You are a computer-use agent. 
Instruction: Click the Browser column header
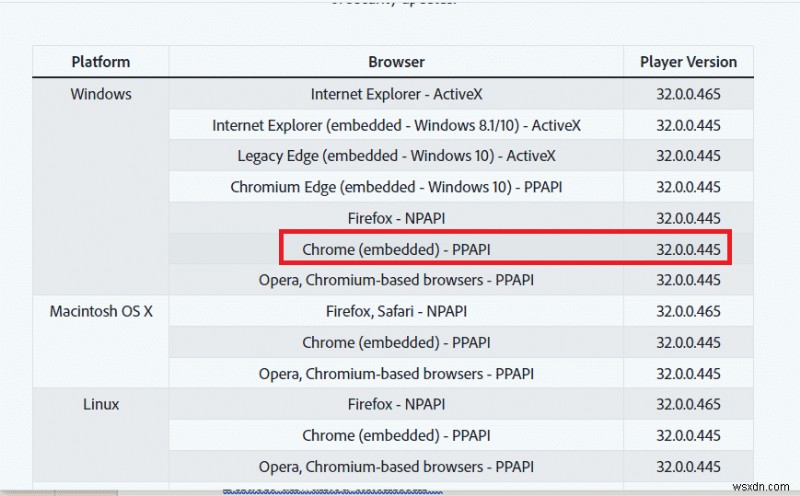click(396, 62)
